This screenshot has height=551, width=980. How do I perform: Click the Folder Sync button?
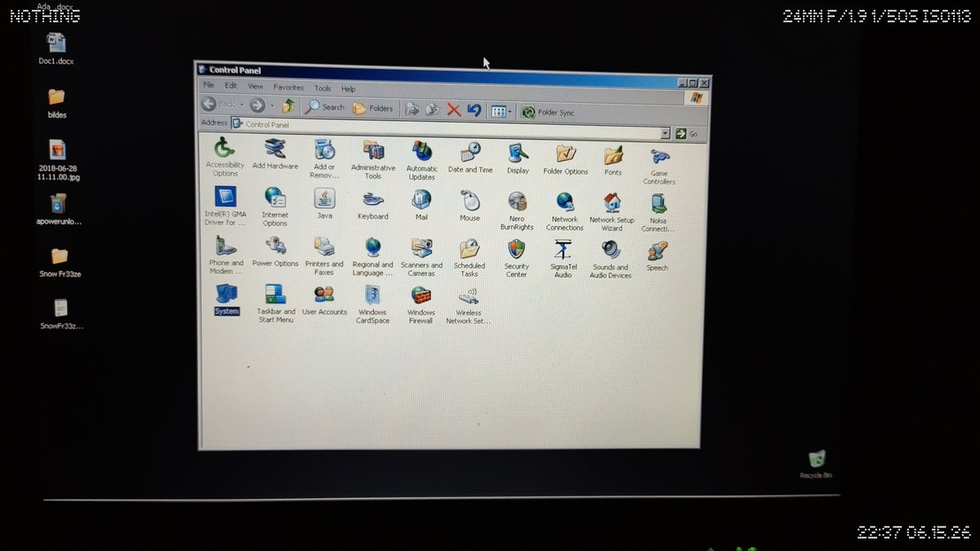[x=548, y=113]
